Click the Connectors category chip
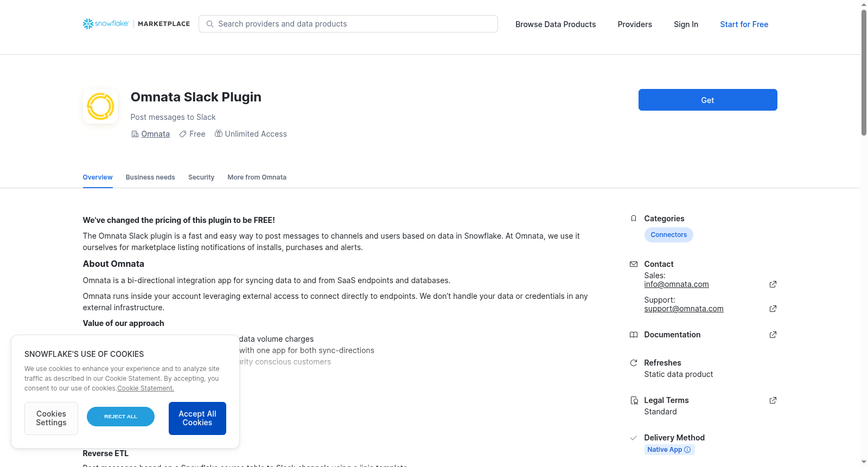The image size is (868, 467). pos(668,235)
